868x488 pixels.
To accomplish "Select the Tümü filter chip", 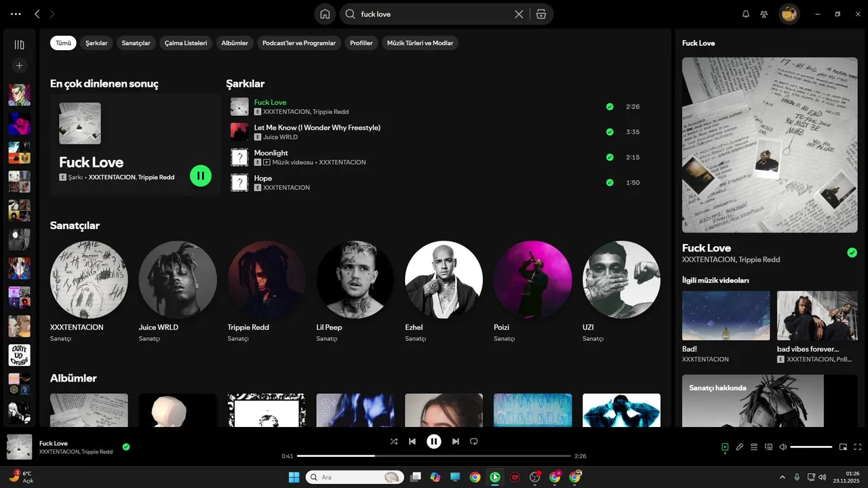I will pos(63,43).
